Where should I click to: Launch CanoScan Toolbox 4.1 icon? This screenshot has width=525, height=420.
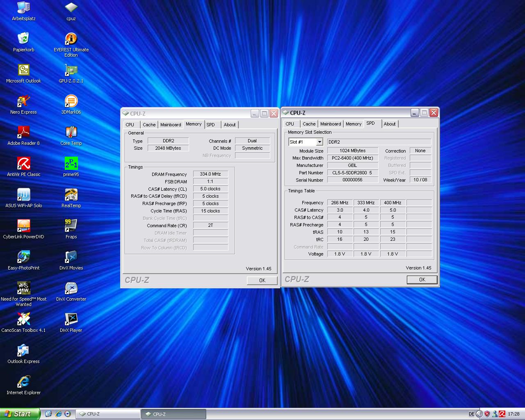tap(23, 323)
